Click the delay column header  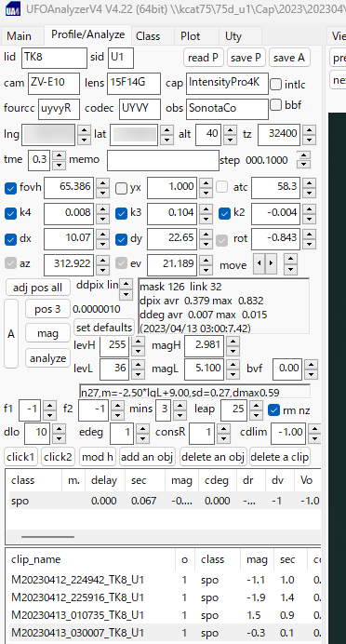(106, 480)
